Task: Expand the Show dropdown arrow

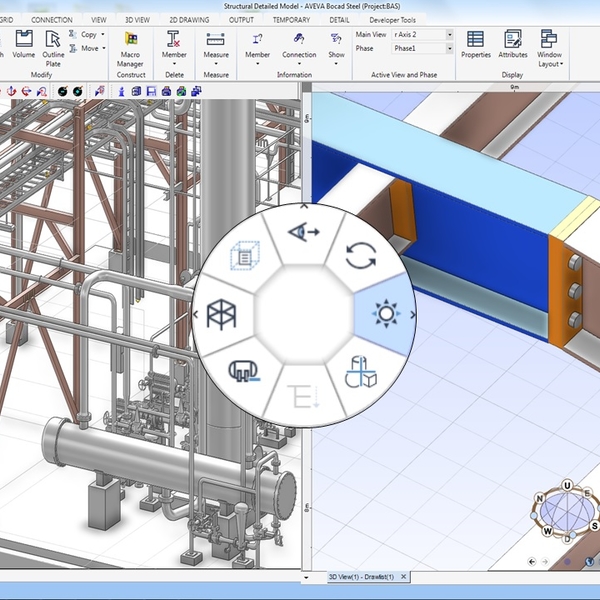Action: [336, 64]
